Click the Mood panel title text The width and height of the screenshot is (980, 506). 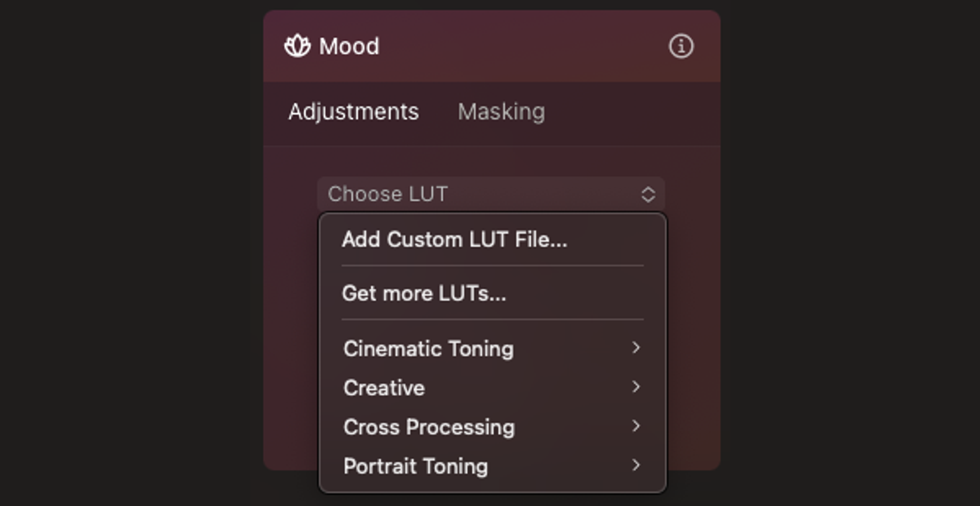pyautogui.click(x=349, y=46)
